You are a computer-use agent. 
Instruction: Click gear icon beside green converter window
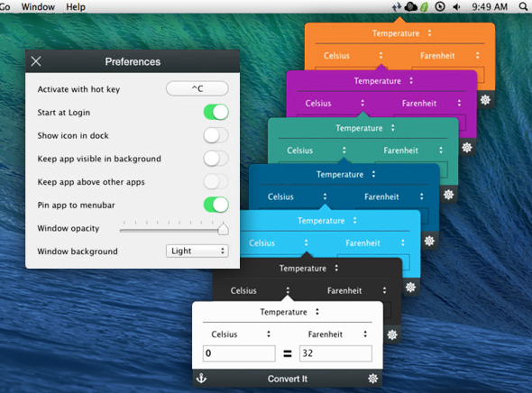click(x=448, y=195)
